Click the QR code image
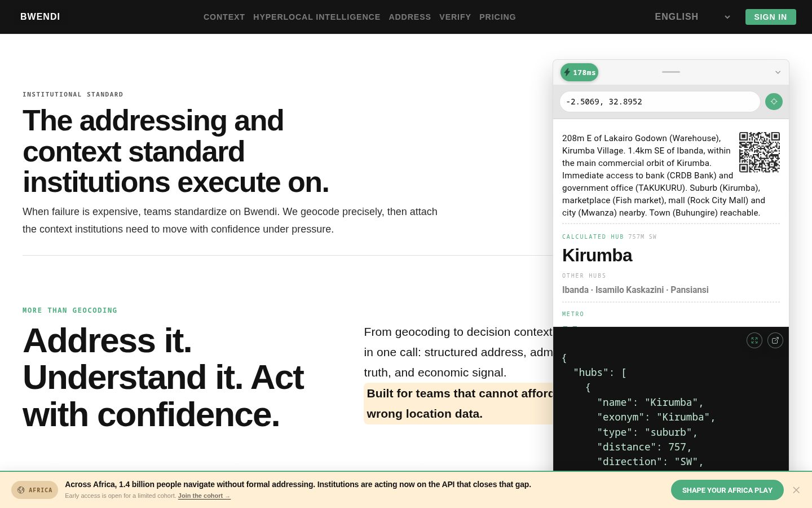Screen dimensions: 812x508 pyautogui.click(x=760, y=152)
